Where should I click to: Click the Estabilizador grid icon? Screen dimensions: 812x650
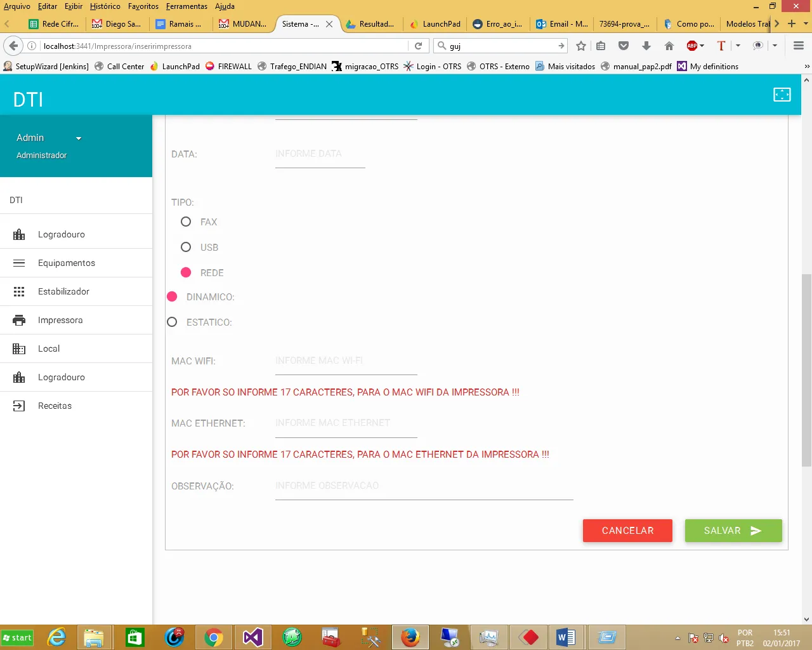click(19, 291)
